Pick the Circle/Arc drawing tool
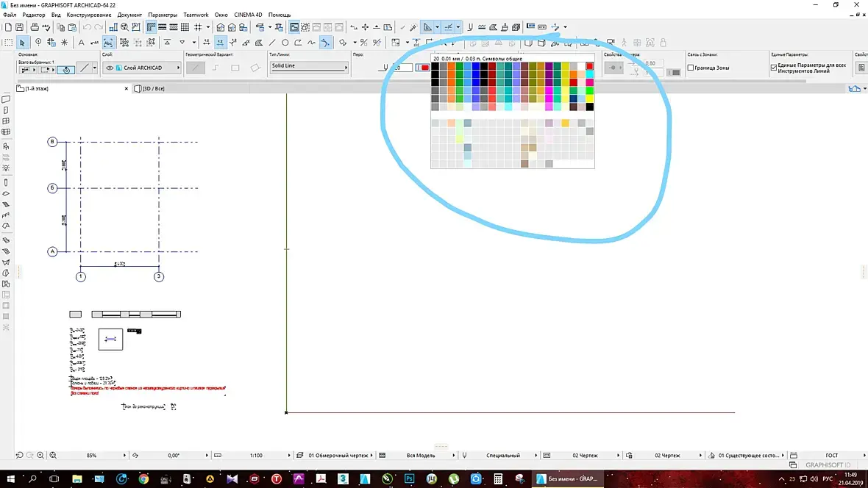 285,43
